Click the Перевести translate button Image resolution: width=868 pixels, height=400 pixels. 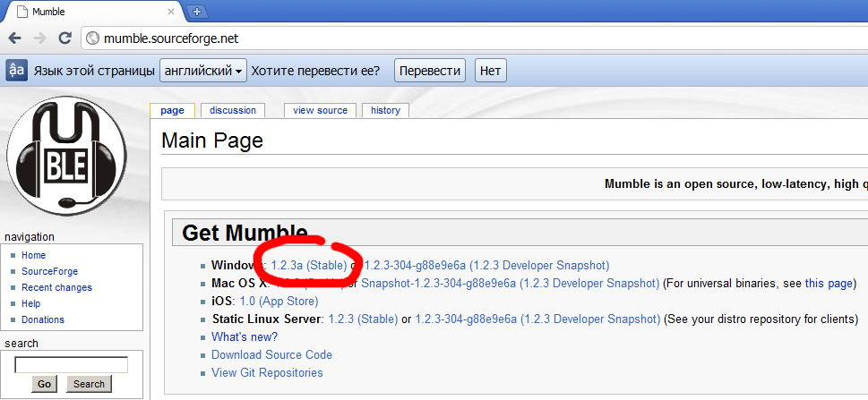[430, 71]
